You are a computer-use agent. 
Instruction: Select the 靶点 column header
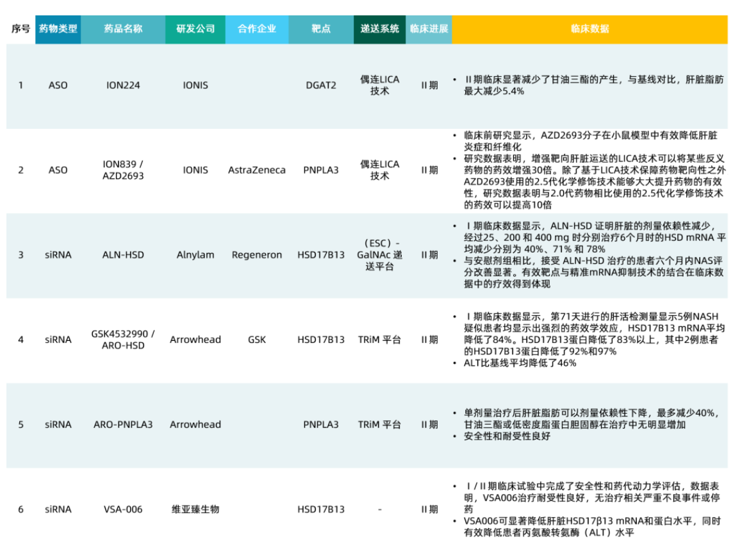pyautogui.click(x=321, y=29)
